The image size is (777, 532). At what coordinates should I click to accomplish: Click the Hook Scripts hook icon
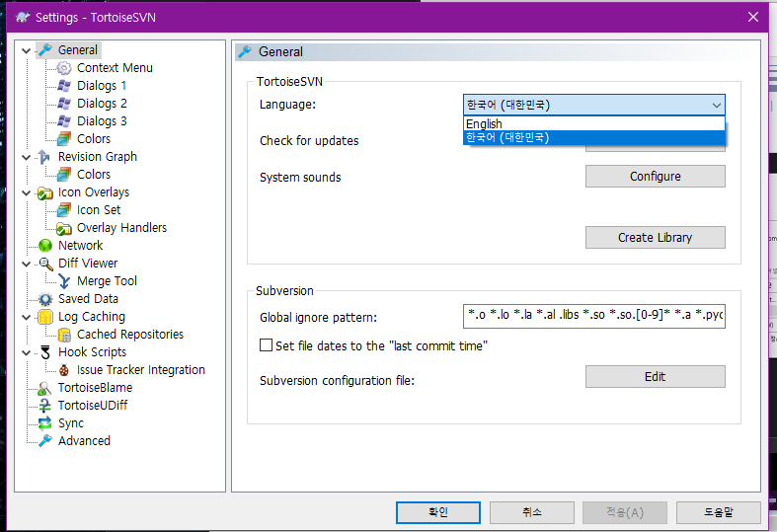tap(45, 352)
